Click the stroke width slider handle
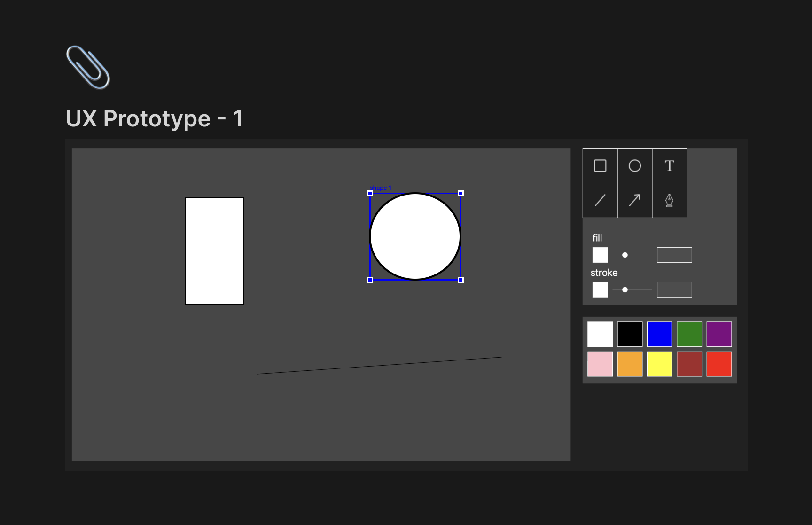Image resolution: width=812 pixels, height=525 pixels. pos(625,290)
